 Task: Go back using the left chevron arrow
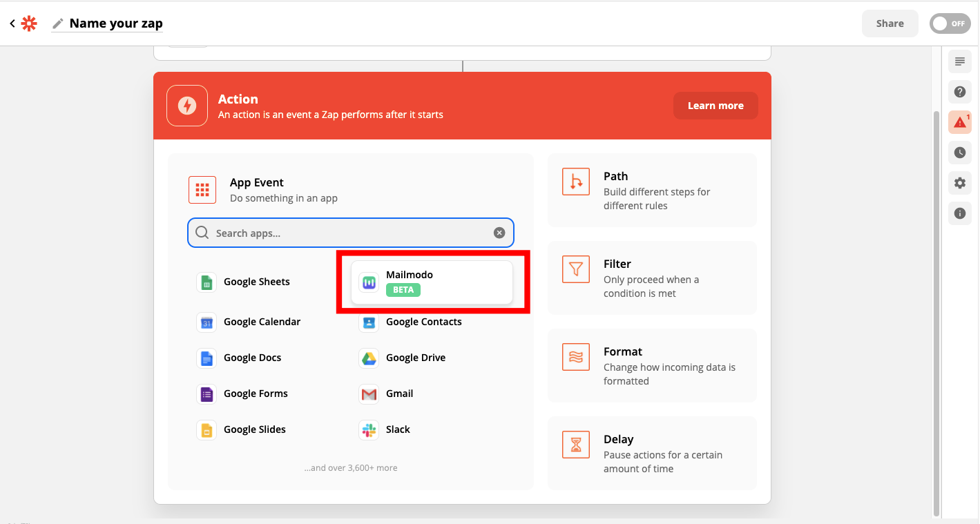(x=12, y=23)
